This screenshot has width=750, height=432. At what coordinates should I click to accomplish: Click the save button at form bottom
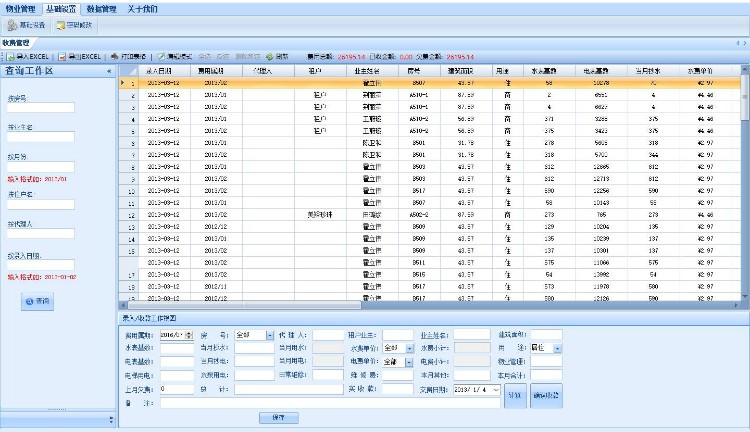[279, 418]
